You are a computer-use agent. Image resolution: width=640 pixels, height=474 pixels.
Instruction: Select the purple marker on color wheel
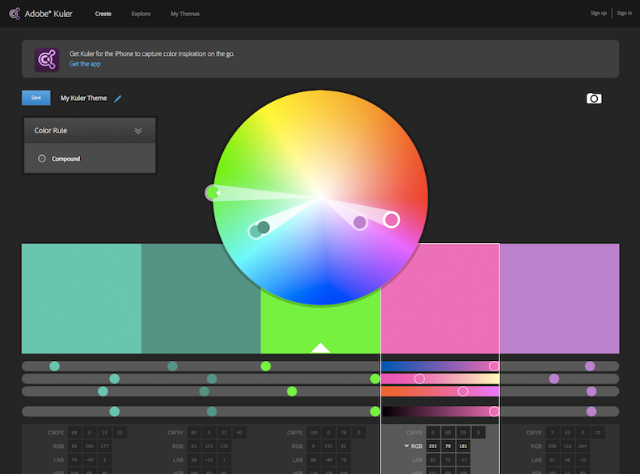(x=360, y=223)
